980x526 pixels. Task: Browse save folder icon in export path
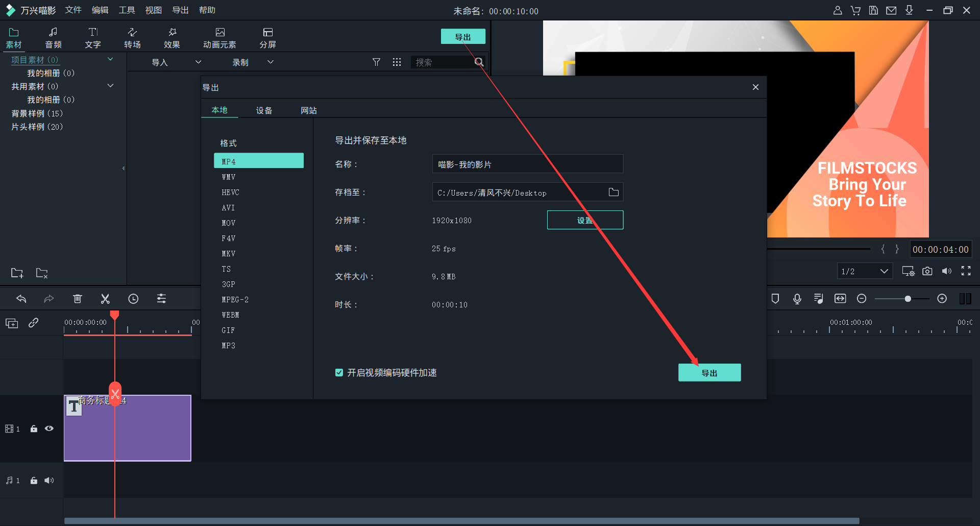(x=614, y=193)
